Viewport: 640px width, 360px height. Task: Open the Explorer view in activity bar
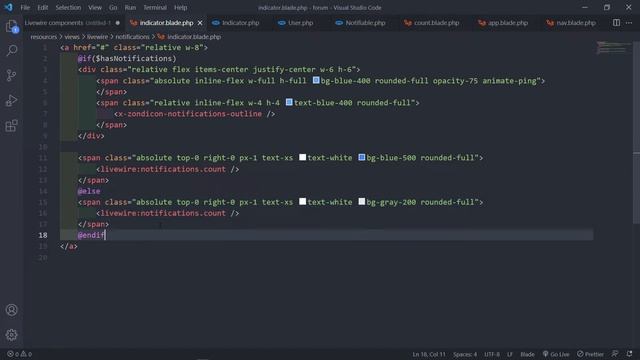11,27
